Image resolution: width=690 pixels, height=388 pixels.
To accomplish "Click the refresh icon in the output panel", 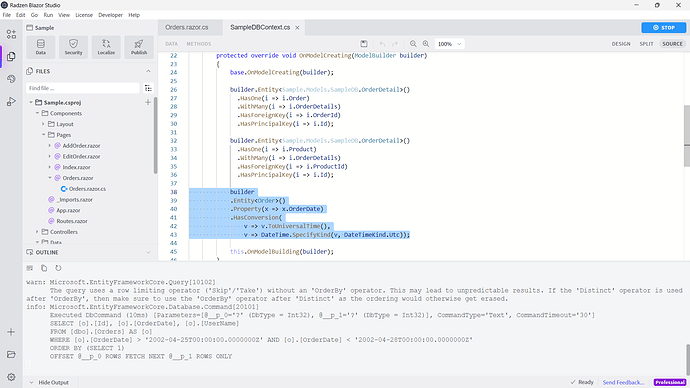I will pos(58,268).
